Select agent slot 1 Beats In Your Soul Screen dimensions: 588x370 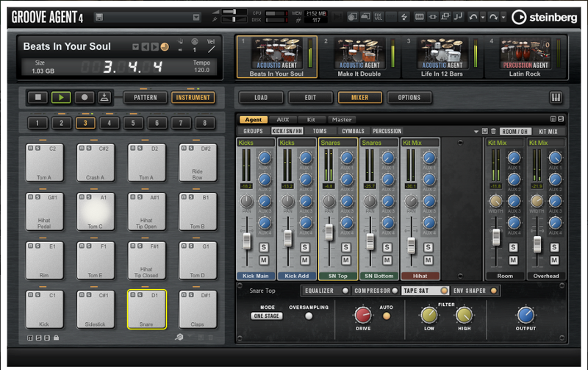[x=277, y=57]
